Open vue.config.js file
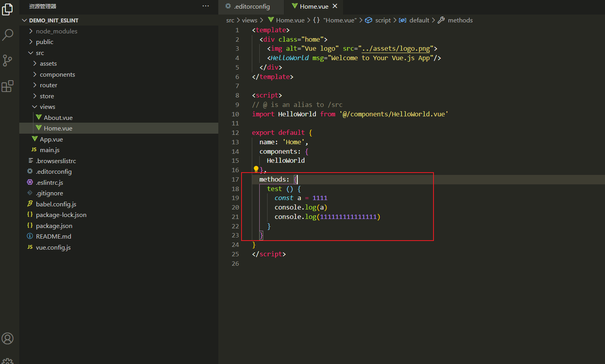 tap(119, 247)
